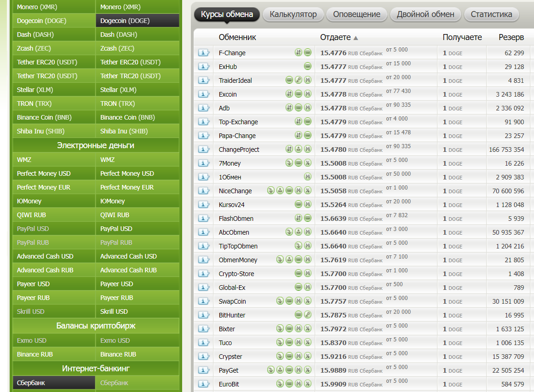534x392 pixels.
Task: Click the 15.9909 rate in EuroBit row
Action: (x=333, y=384)
